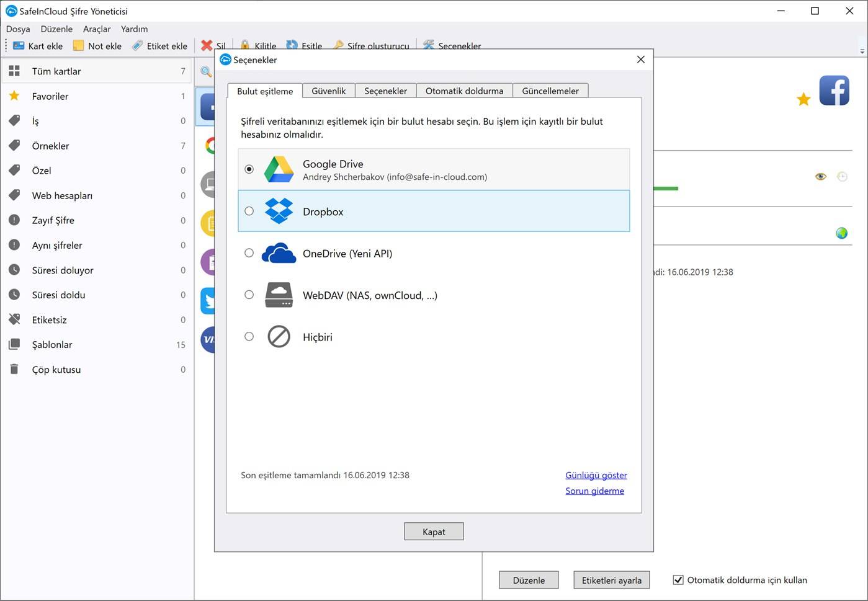Viewport: 868px width, 601px height.
Task: Show password with the eye icon
Action: 820,177
